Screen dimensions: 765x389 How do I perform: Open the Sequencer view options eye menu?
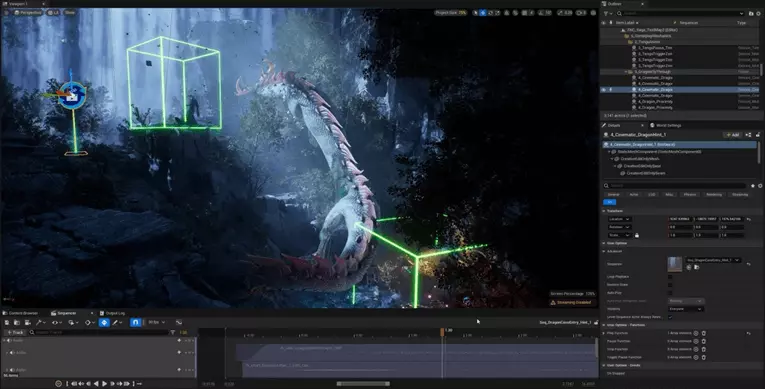57,323
